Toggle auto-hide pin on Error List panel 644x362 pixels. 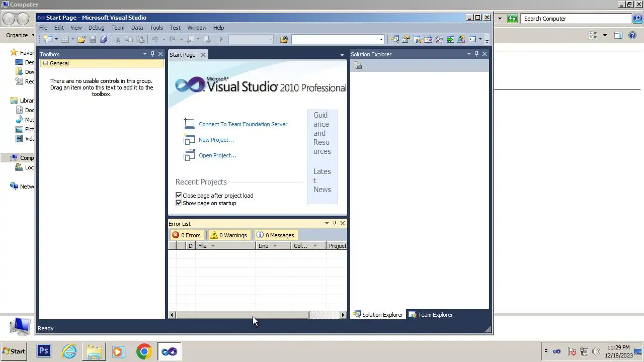click(335, 223)
